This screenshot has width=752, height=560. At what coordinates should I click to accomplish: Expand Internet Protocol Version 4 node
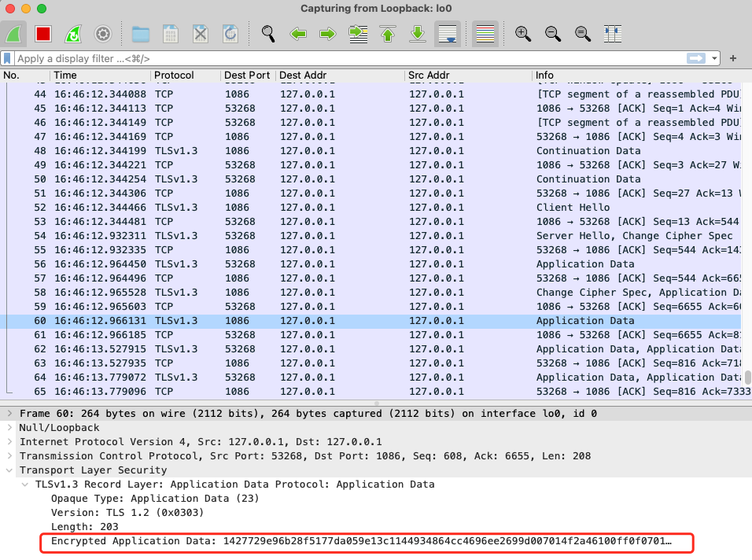[9, 441]
